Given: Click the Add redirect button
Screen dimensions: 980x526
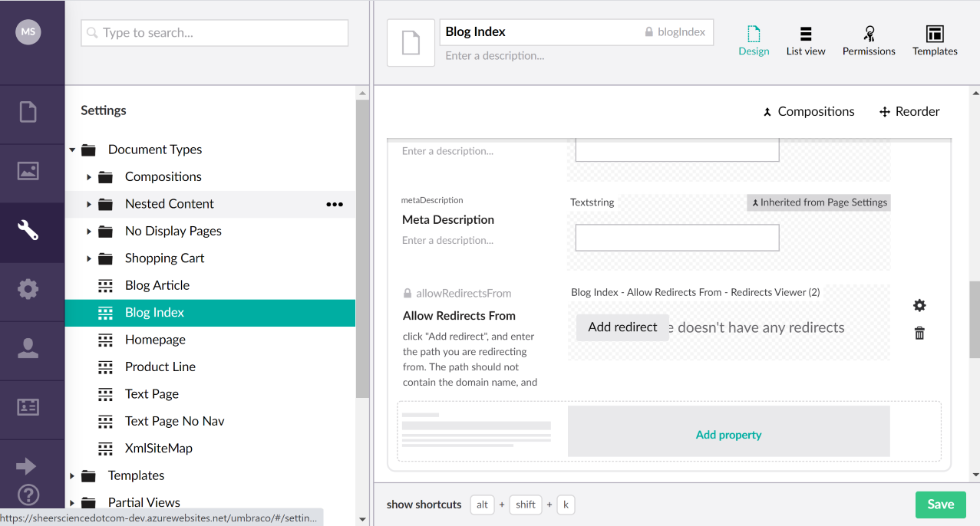Looking at the screenshot, I should (622, 327).
